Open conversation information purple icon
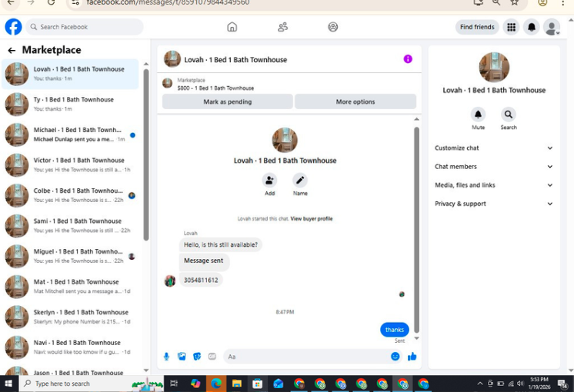The width and height of the screenshot is (574, 392). point(408,59)
